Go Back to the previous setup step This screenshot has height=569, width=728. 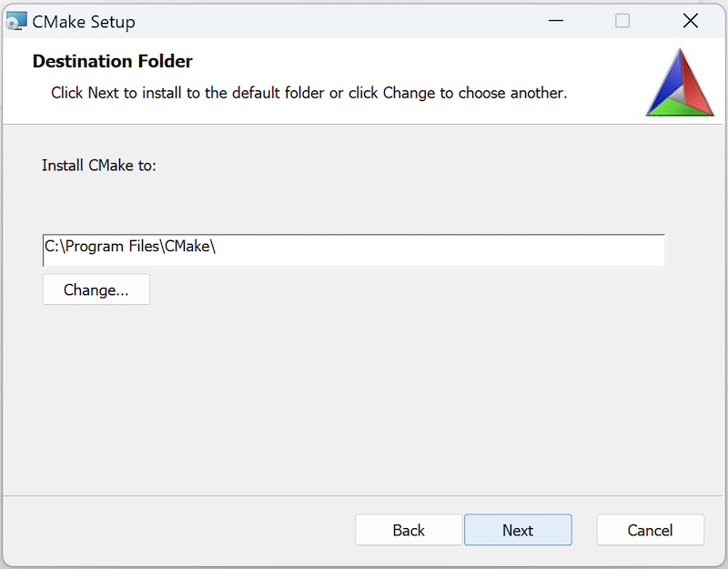click(x=409, y=530)
